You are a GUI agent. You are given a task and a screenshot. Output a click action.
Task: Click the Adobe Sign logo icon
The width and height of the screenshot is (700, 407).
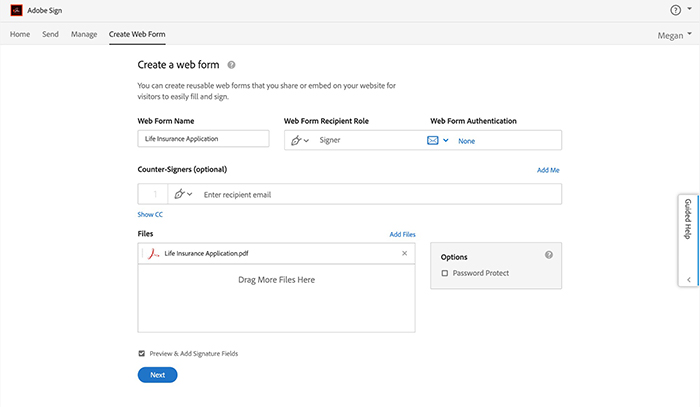coord(16,9)
